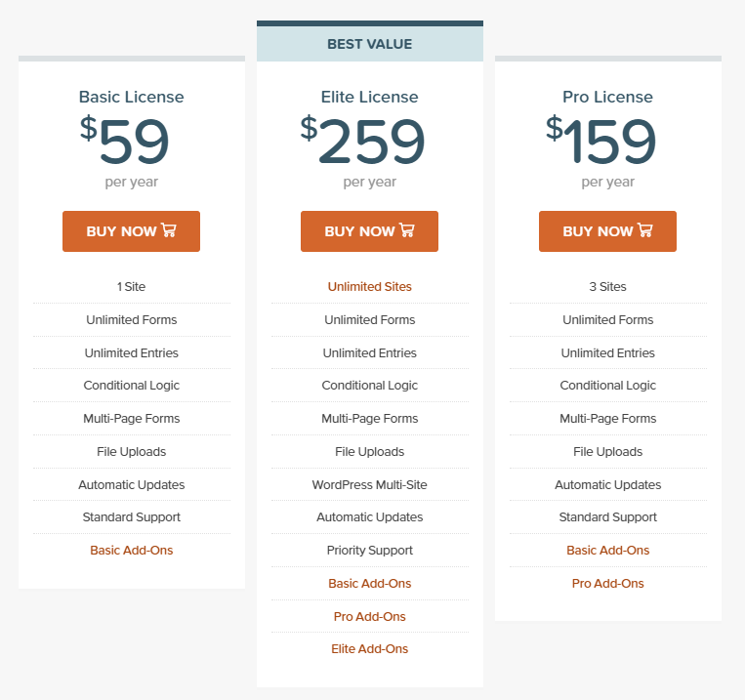Click the BEST VALUE banner
Viewport: 745px width, 700px height.
(370, 44)
